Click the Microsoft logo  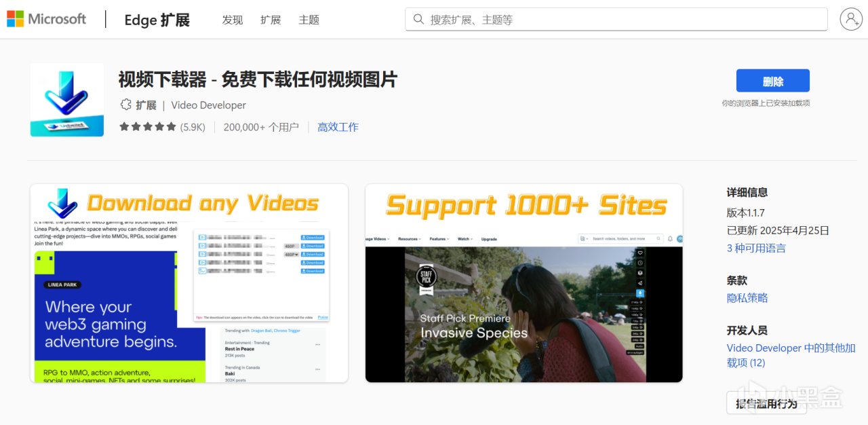point(47,19)
